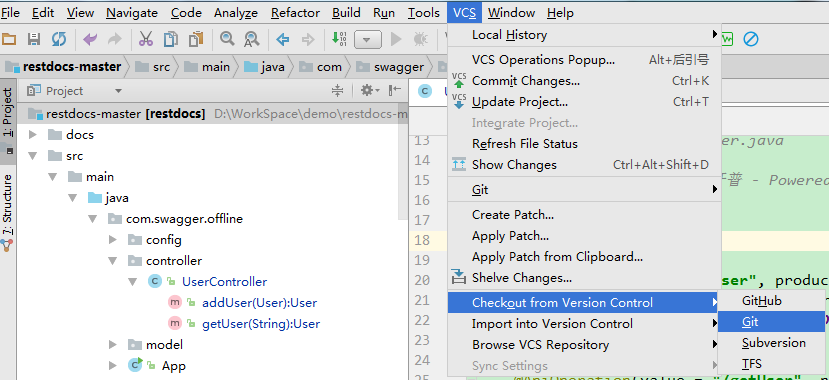
Task: Click the swagger breadcrumb folder
Action: tap(391, 67)
